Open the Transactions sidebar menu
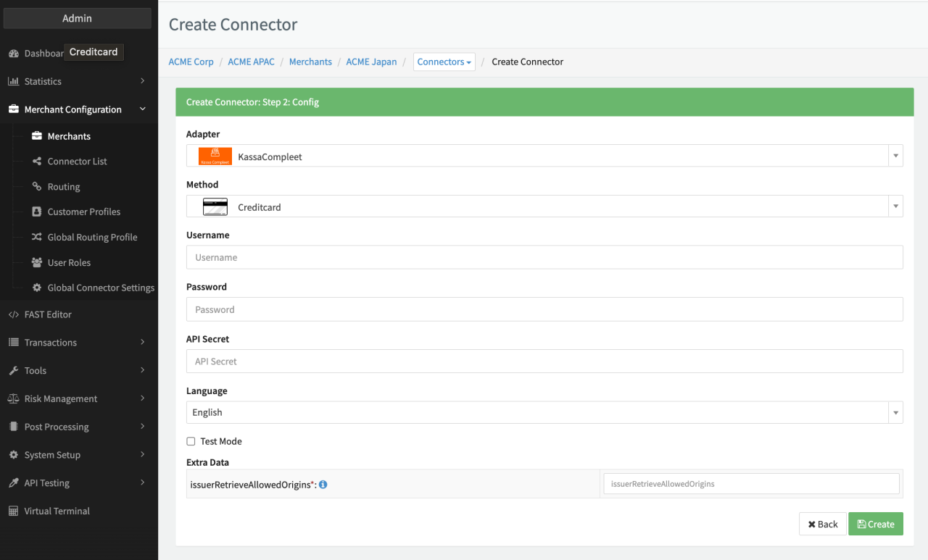Screen dimensions: 928x560 point(76,343)
